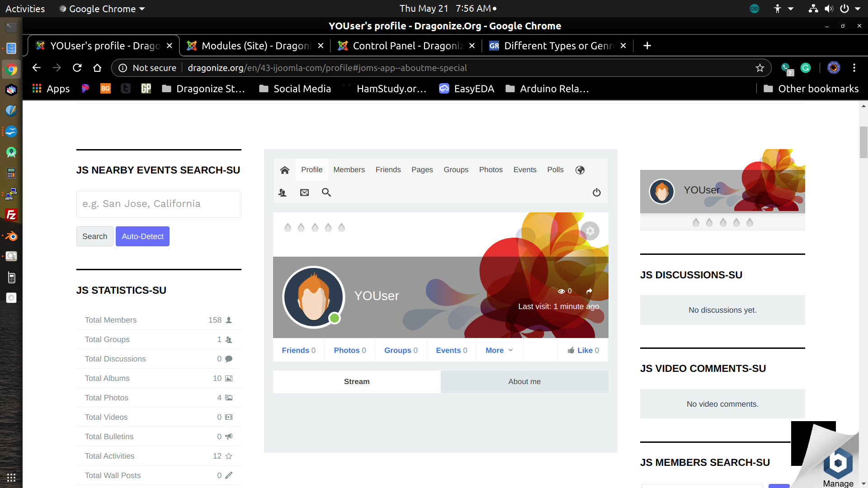Open FileZilla from the Ubuntu dock
This screenshot has height=488, width=868.
tap(11, 215)
